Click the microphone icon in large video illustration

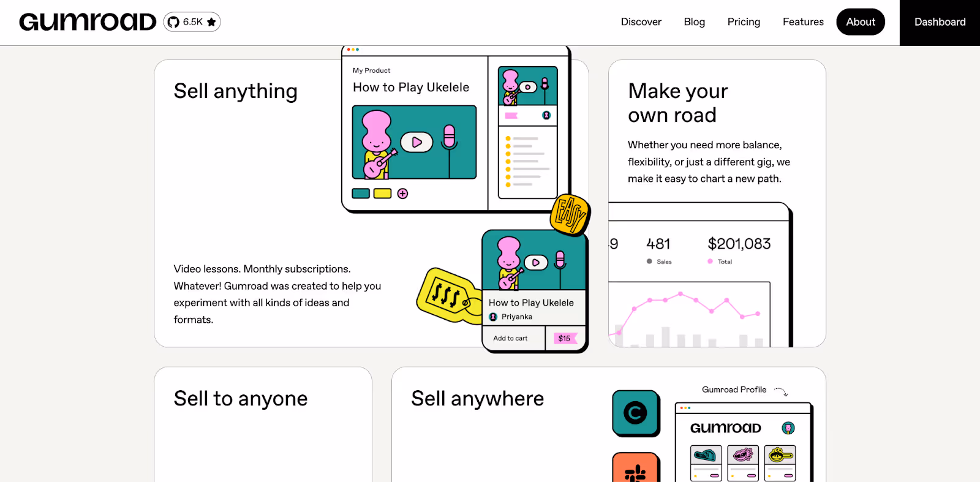click(x=449, y=138)
